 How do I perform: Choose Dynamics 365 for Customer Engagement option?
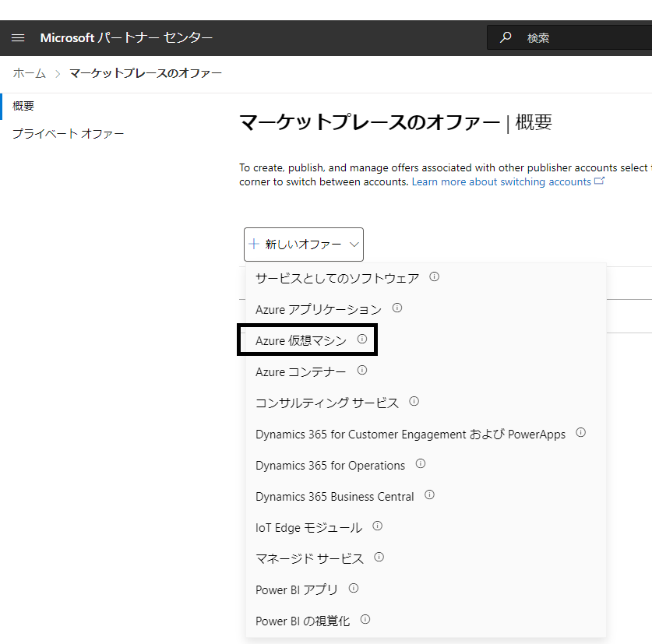[x=411, y=434]
